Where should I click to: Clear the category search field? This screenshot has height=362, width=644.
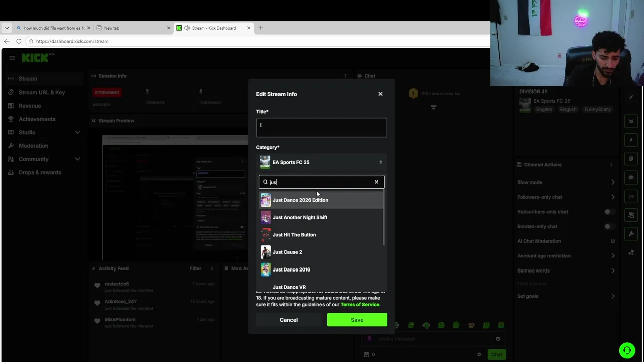tap(376, 182)
